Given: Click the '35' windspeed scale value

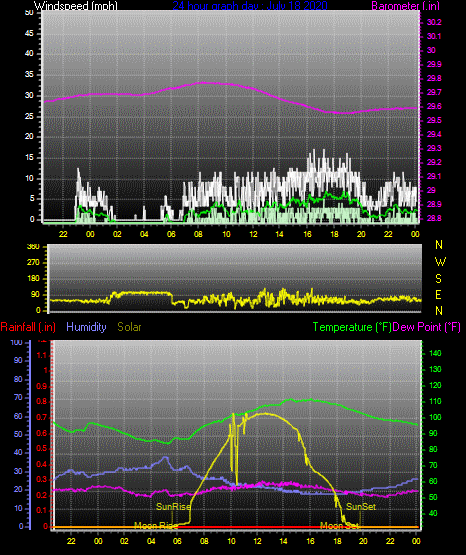Looking at the screenshot, I should coord(29,75).
